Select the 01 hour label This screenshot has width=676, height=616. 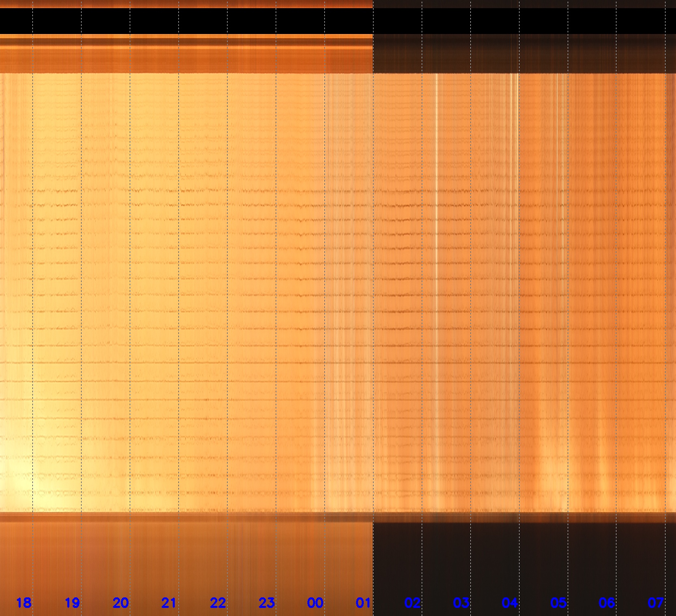tap(363, 603)
